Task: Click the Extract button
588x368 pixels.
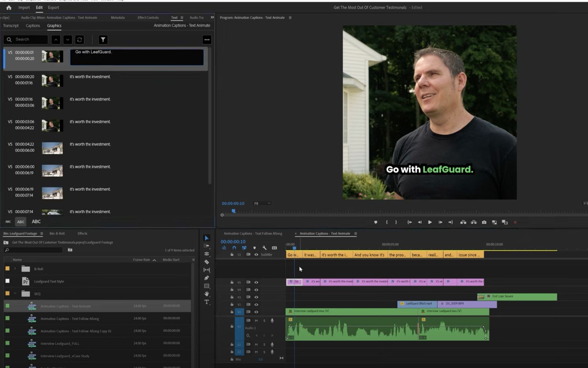Action: pyautogui.click(x=474, y=222)
